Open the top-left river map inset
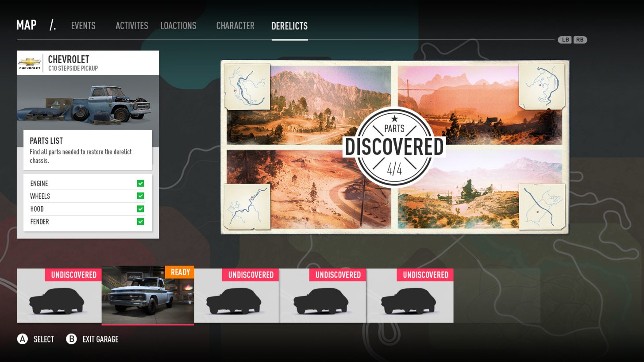The height and width of the screenshot is (362, 644). pyautogui.click(x=247, y=86)
